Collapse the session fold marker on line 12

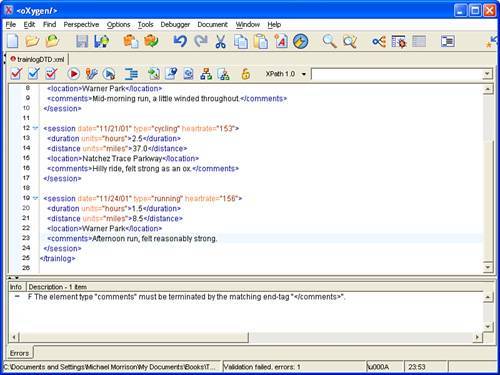[x=35, y=128]
